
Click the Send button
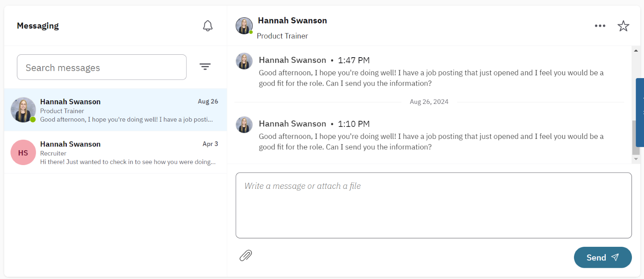pyautogui.click(x=603, y=257)
